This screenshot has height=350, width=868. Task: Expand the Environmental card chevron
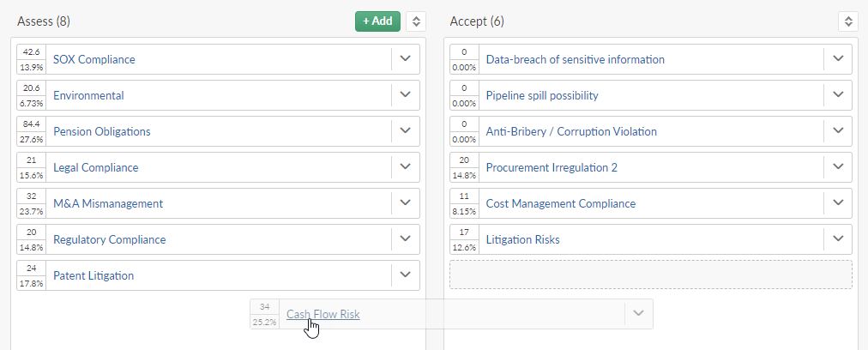pyautogui.click(x=405, y=94)
